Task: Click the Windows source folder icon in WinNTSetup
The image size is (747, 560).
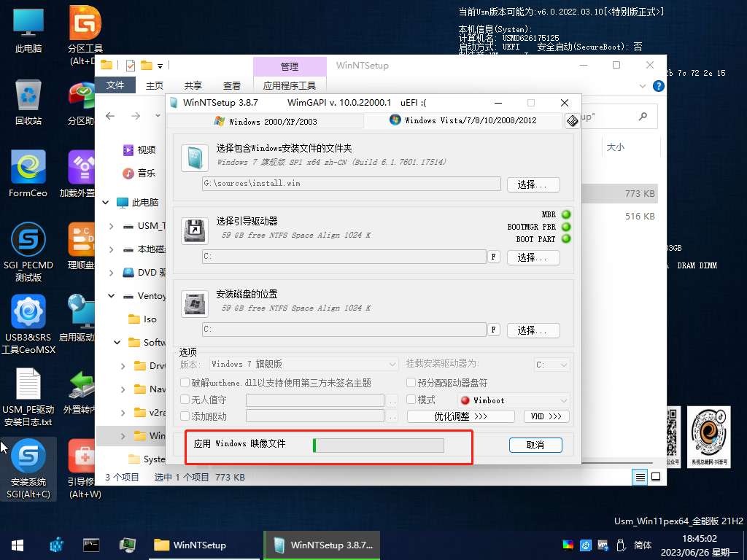Action: tap(194, 158)
